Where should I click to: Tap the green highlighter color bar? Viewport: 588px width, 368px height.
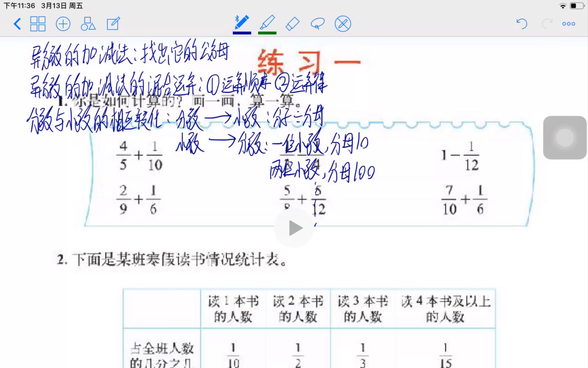(x=267, y=33)
